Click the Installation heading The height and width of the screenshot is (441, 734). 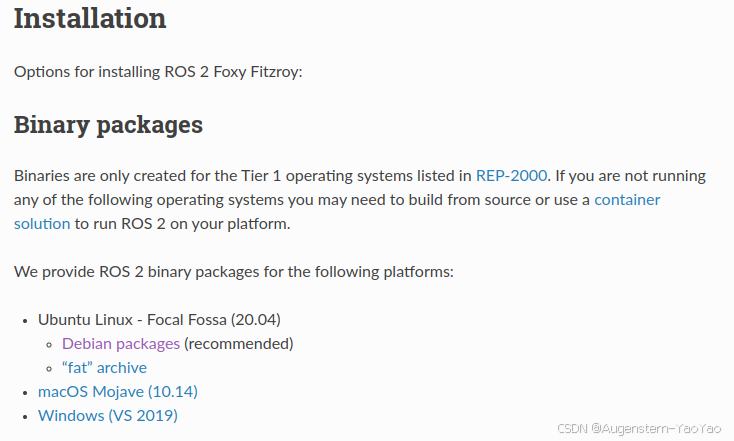click(x=90, y=18)
